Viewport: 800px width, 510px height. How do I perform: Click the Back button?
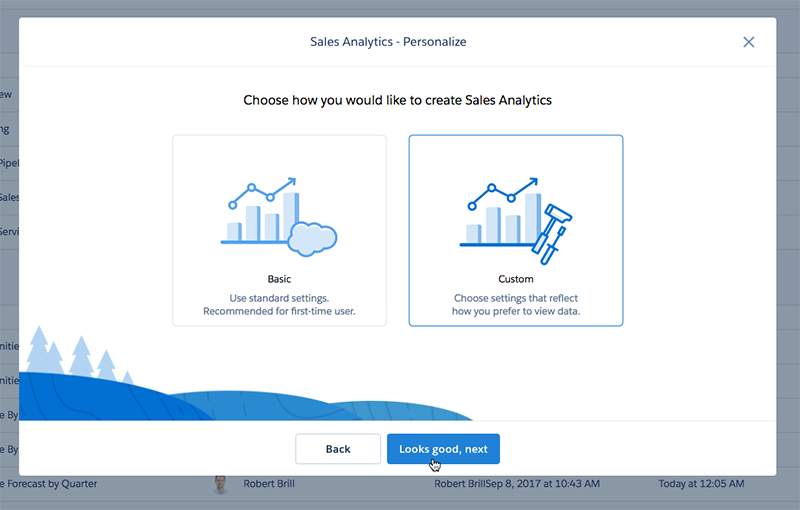coord(338,449)
